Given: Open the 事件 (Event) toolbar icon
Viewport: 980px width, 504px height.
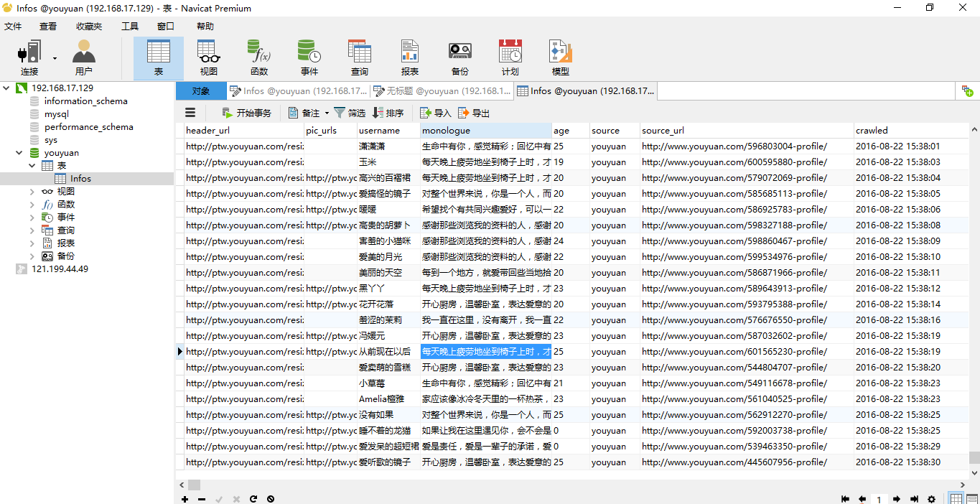Looking at the screenshot, I should (x=309, y=57).
